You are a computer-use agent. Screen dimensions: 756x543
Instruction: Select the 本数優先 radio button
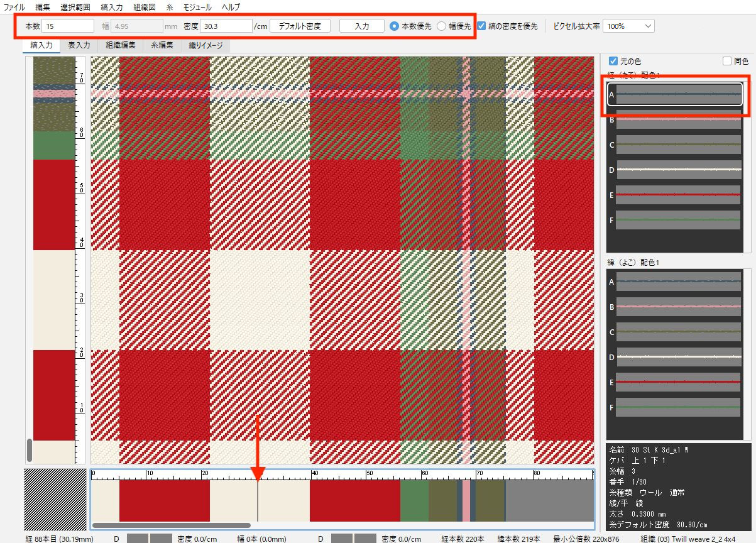(395, 26)
